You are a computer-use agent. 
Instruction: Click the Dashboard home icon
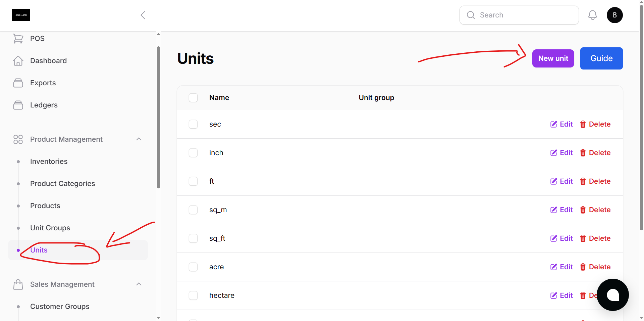coord(18,61)
